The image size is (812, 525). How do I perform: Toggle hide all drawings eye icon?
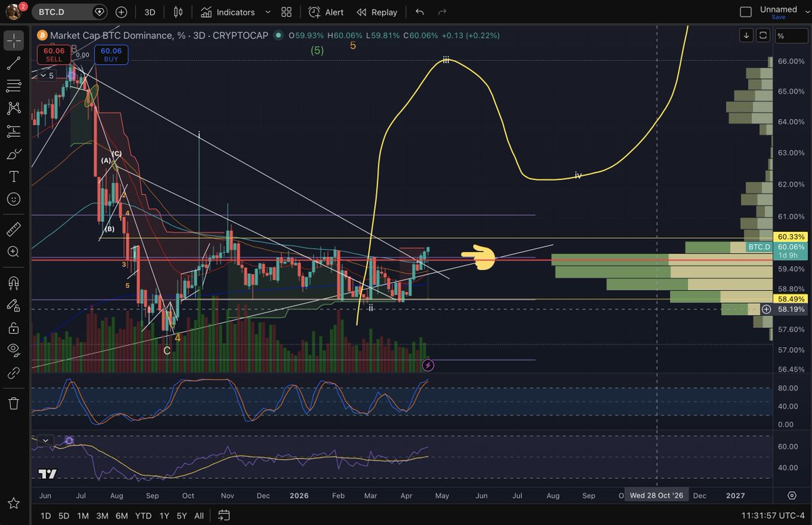click(14, 350)
